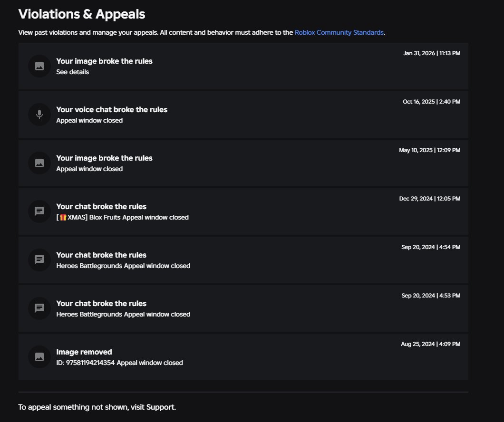Click chat icon of Blox Fruits violation

pyautogui.click(x=39, y=211)
